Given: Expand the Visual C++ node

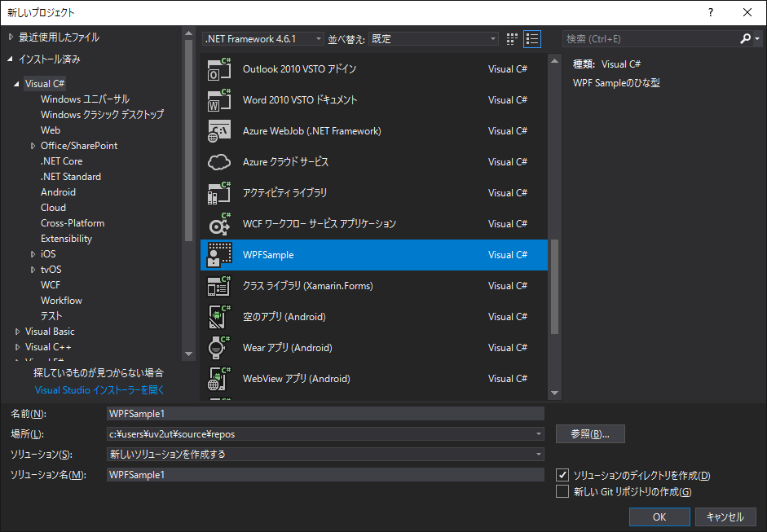Looking at the screenshot, I should click(17, 347).
